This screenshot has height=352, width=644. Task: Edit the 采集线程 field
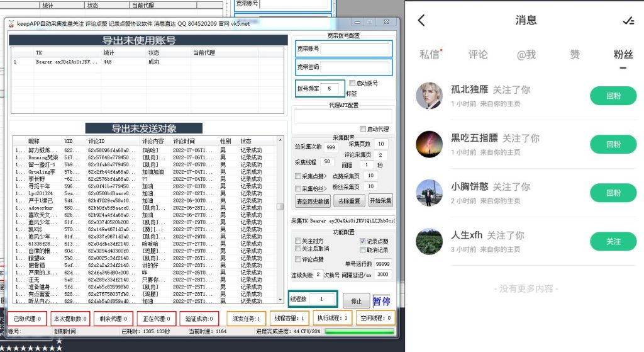point(327,162)
